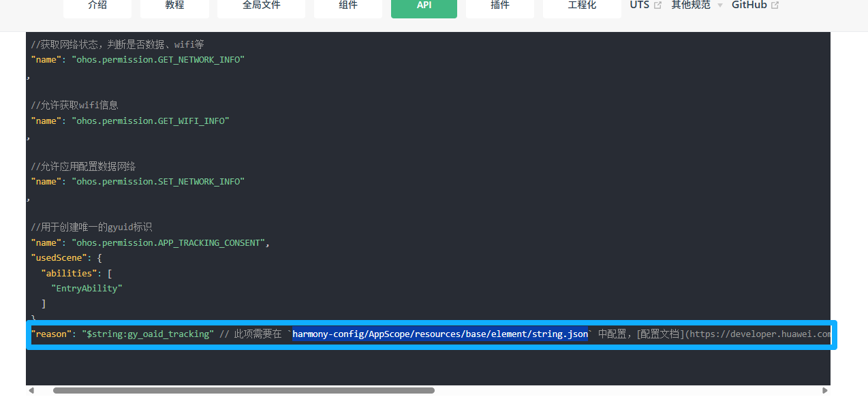Open the 工程化 tab
This screenshot has width=868, height=399.
point(582,7)
